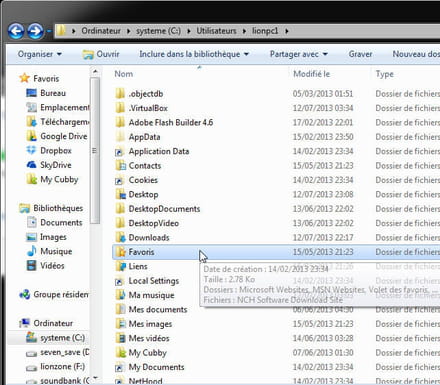Sort by the Modifié le column header
Image resolution: width=440 pixels, height=385 pixels.
[311, 74]
